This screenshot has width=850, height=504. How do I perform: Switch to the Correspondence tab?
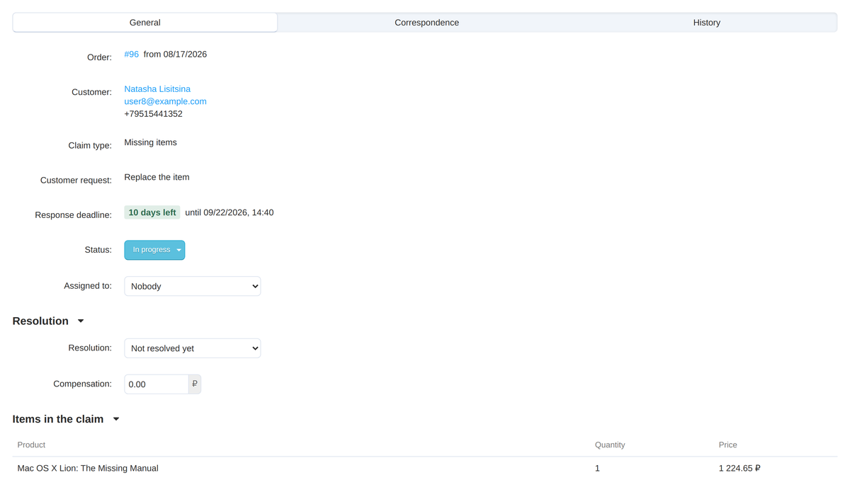click(x=426, y=23)
